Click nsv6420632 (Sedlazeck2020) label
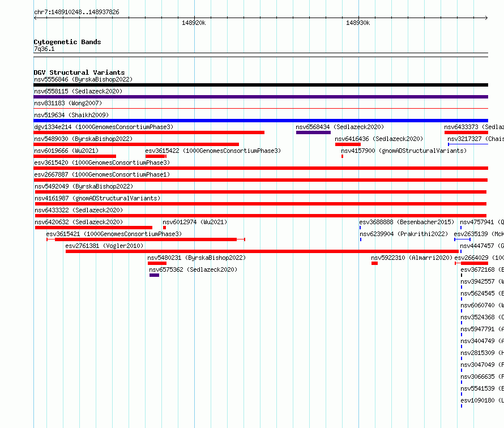This screenshot has height=428, width=504. point(79,222)
